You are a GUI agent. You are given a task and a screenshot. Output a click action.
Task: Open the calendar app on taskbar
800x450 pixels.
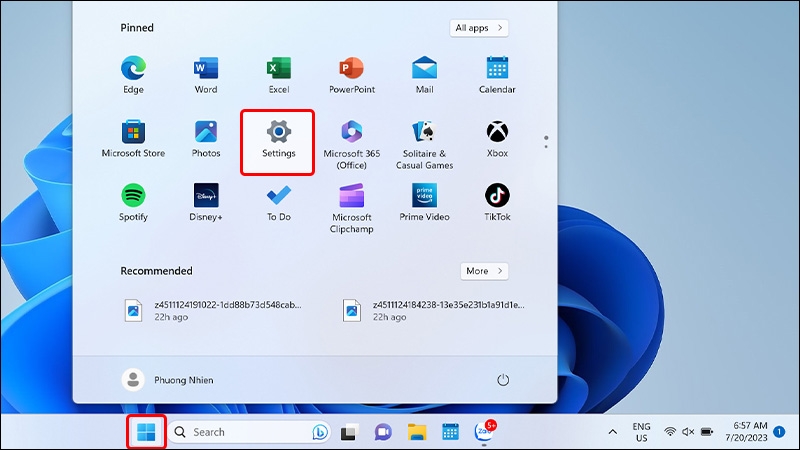450,432
